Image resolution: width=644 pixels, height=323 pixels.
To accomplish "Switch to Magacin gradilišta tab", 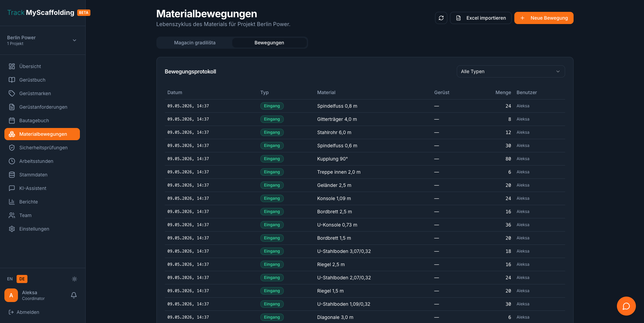I will tap(195, 43).
